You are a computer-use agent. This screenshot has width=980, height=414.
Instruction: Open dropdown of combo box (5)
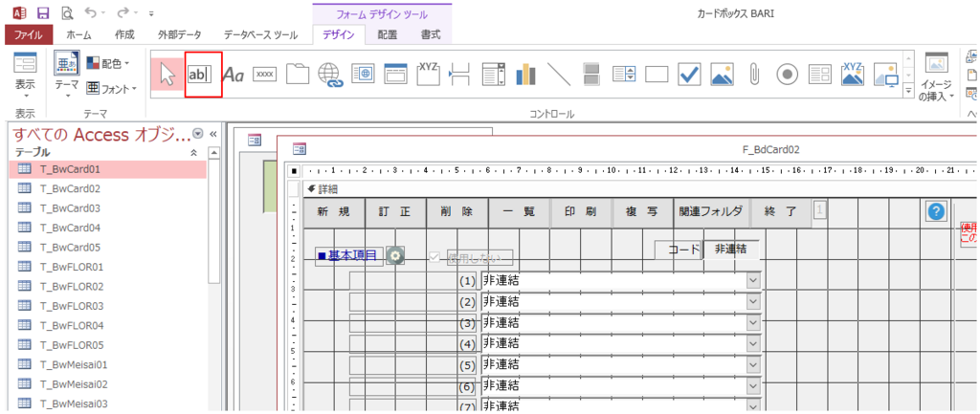752,364
